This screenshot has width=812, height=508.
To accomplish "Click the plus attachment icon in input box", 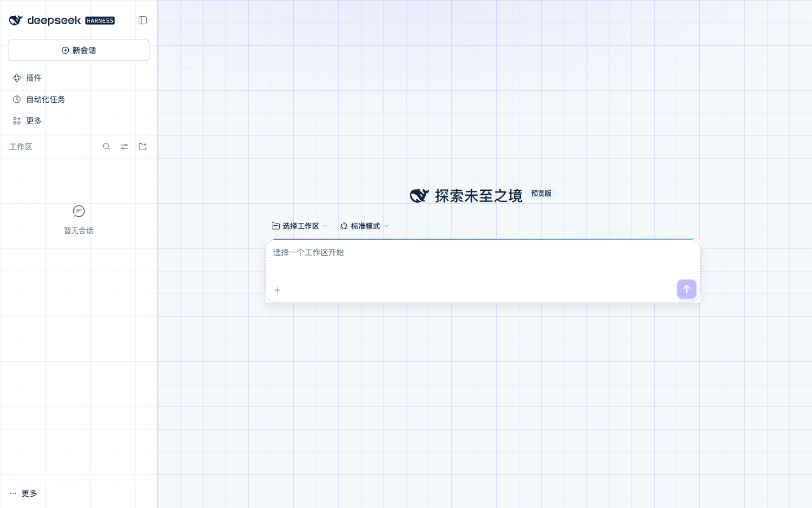I will pyautogui.click(x=277, y=290).
